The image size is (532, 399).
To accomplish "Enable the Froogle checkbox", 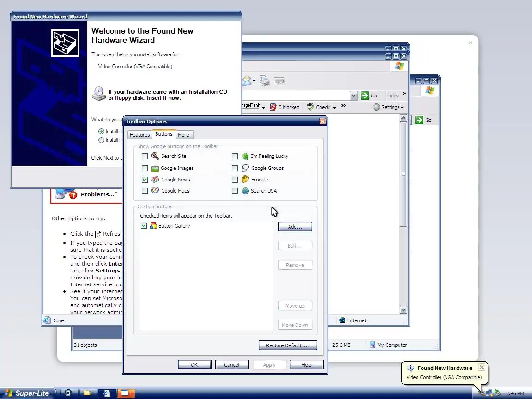I will coord(235,180).
